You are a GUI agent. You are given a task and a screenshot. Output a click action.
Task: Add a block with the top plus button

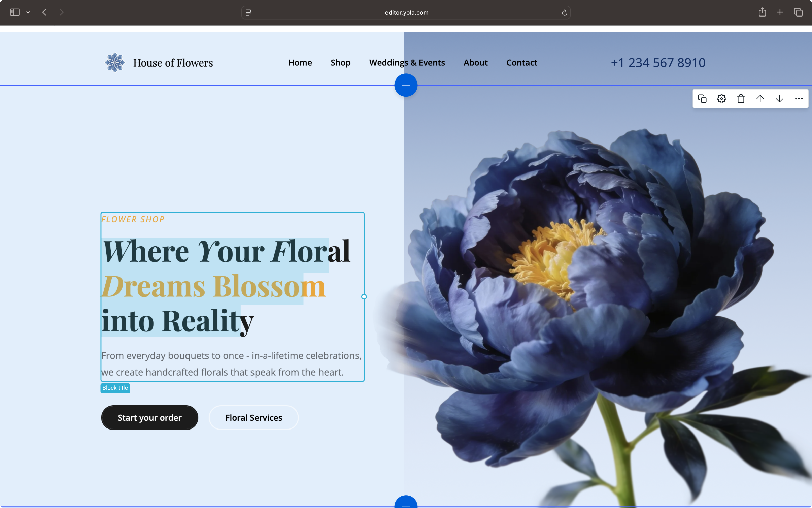coord(406,85)
